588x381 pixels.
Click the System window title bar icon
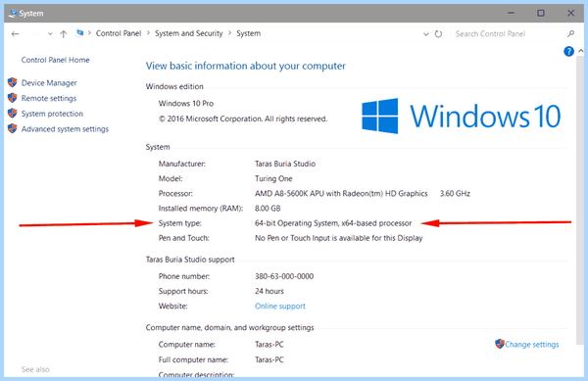click(13, 13)
